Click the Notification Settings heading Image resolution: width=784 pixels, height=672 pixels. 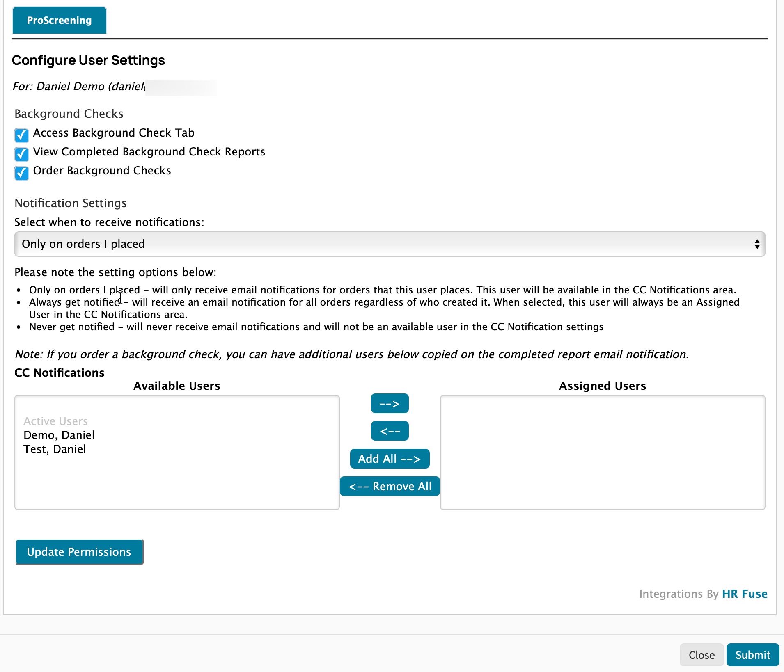pyautogui.click(x=71, y=203)
